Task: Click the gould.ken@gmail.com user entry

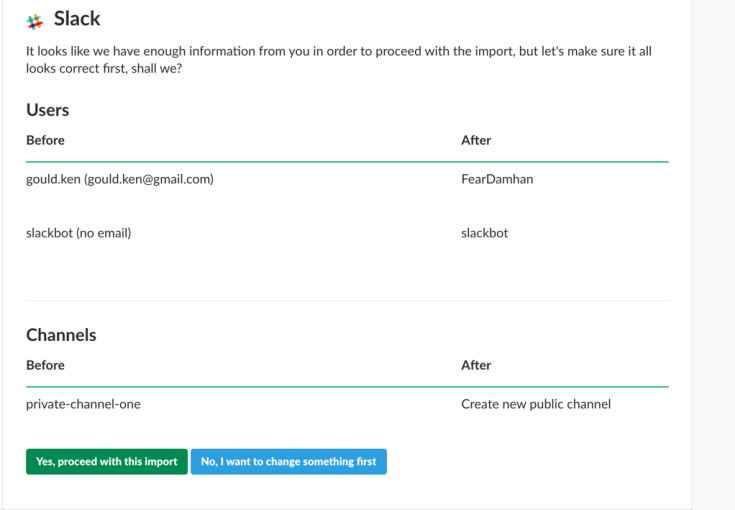Action: (120, 180)
